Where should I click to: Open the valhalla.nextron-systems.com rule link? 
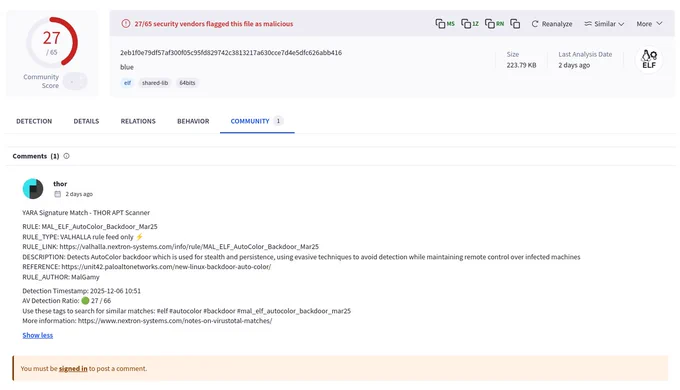(x=189, y=246)
